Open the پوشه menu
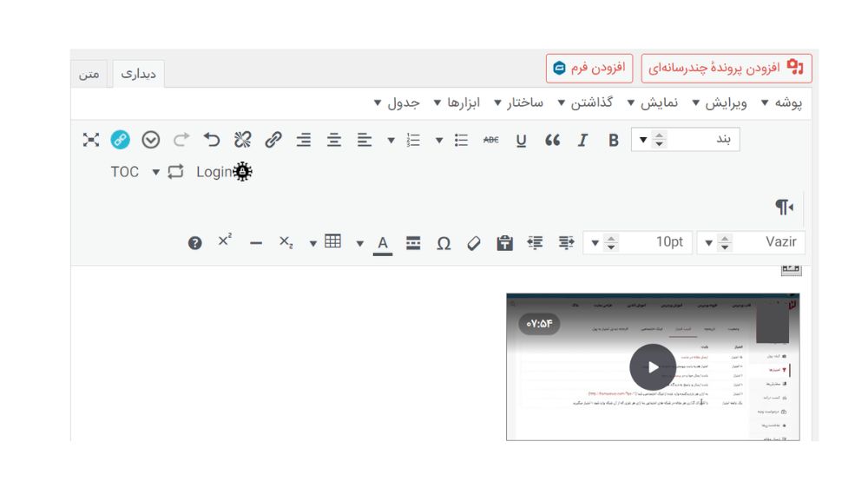This screenshot has width=868, height=488. (x=782, y=103)
